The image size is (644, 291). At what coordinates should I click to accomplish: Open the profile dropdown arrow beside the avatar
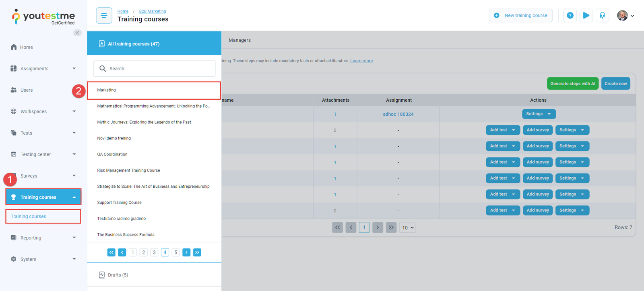pos(632,16)
